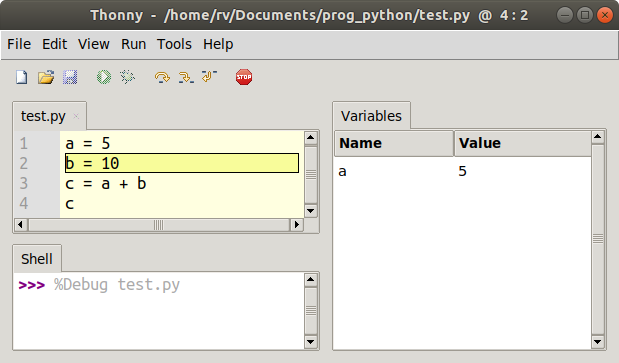
Task: Save the script with the floppy icon
Action: pyautogui.click(x=70, y=77)
